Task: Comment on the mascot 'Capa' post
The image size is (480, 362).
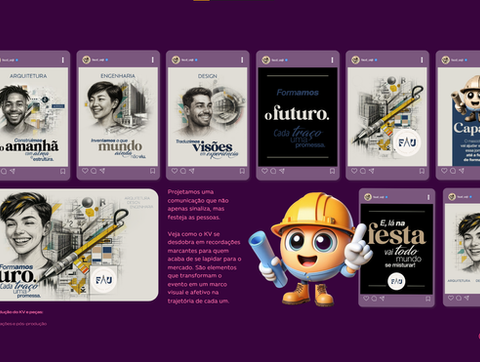Action: click(453, 171)
